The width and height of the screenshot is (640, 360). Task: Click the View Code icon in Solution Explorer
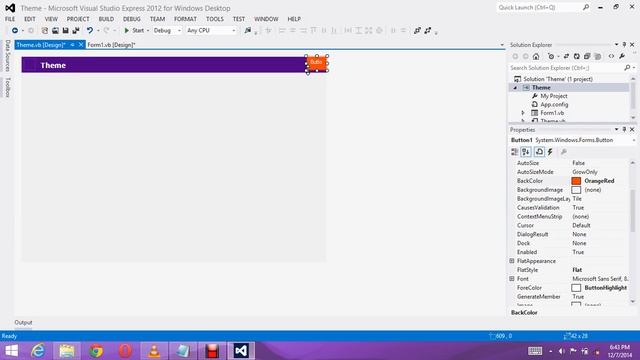point(611,56)
